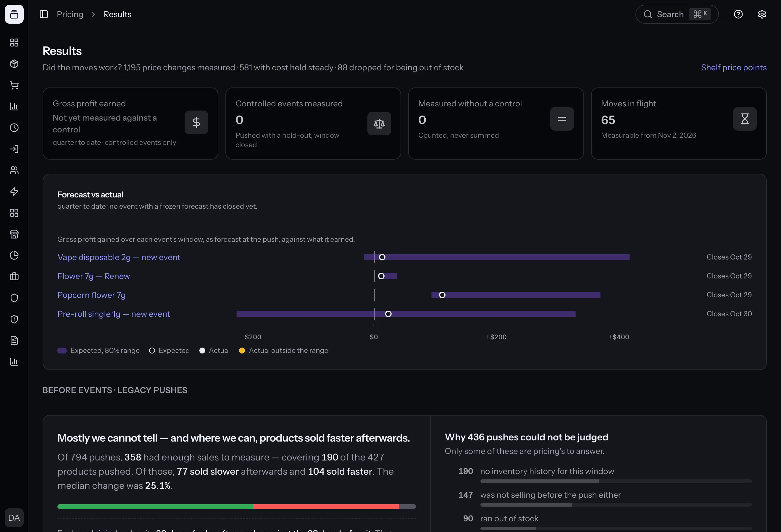Screen dimensions: 781x532
Task: Click 'was not selling before the push either'
Action: coord(551,495)
